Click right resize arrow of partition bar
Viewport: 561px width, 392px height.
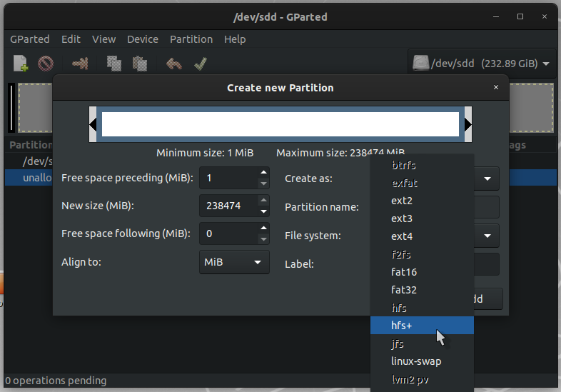[468, 124]
